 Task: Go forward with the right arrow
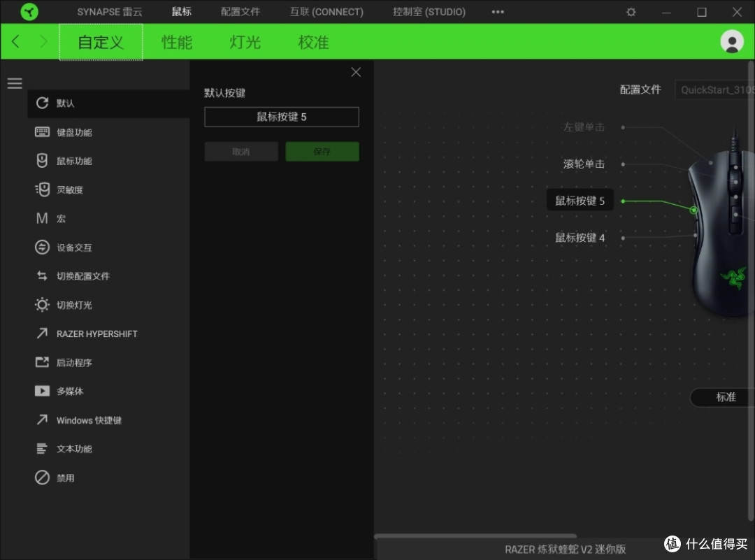click(x=43, y=41)
